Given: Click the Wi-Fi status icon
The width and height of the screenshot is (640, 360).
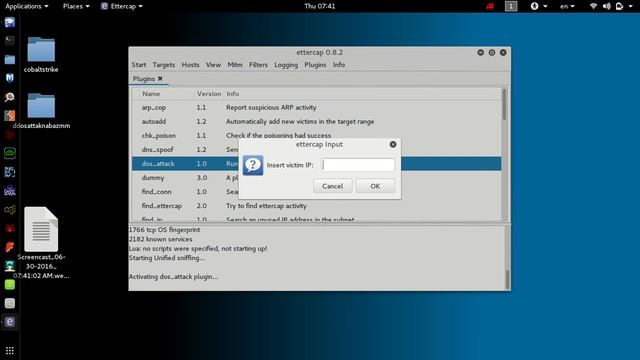Looking at the screenshot, I should (593, 6).
